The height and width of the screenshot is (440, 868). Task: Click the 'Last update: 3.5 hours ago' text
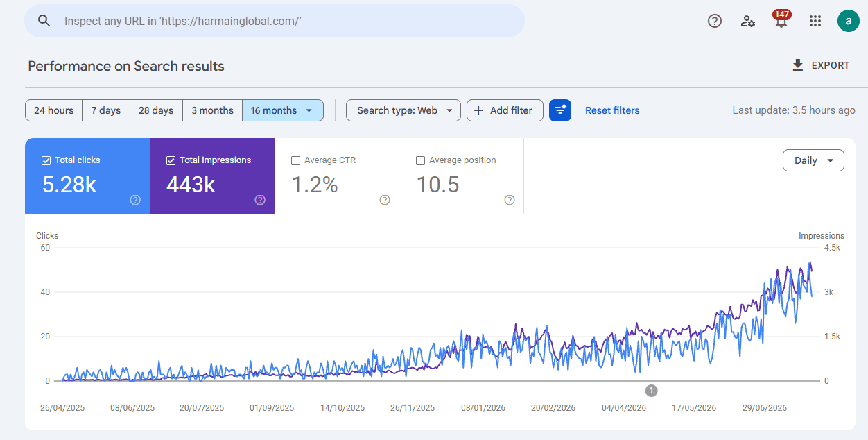(794, 110)
